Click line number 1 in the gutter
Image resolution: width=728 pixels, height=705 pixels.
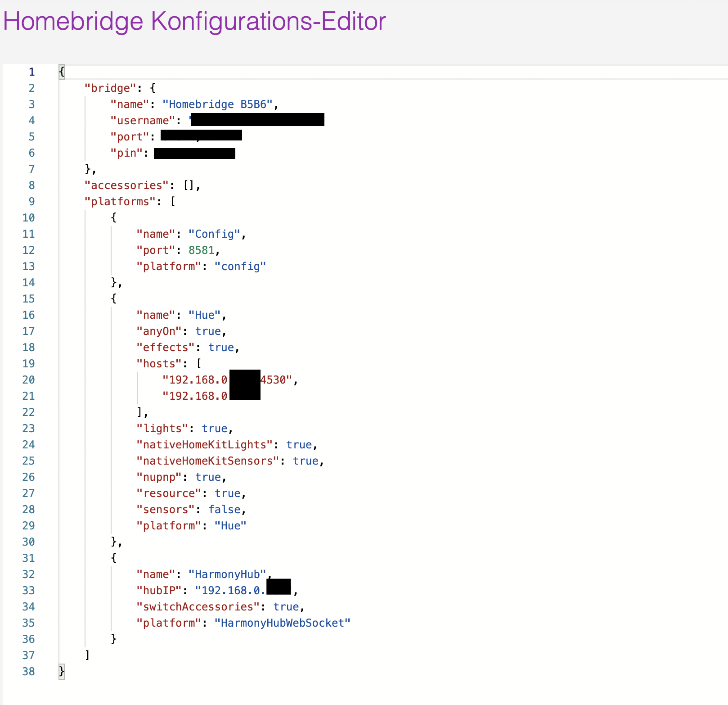pyautogui.click(x=31, y=72)
